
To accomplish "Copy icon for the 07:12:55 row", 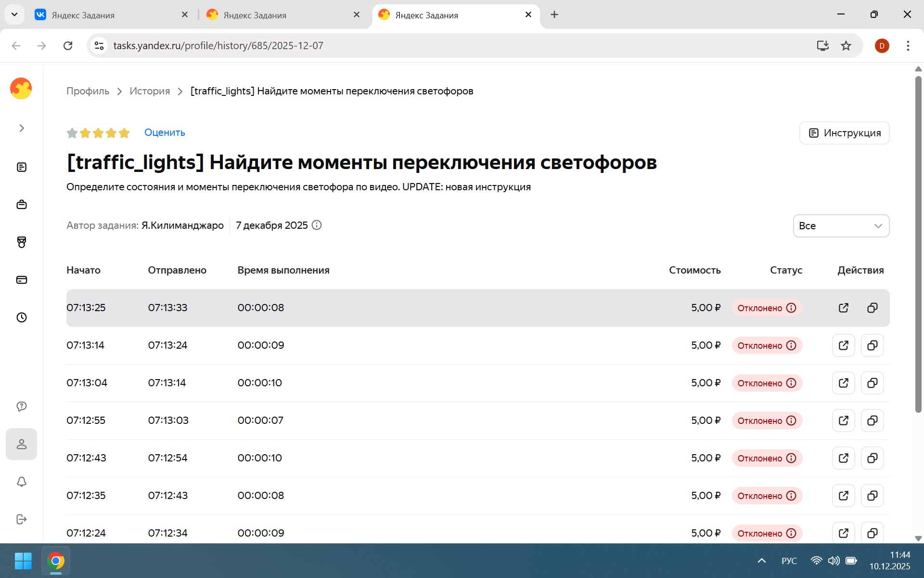I will (872, 420).
